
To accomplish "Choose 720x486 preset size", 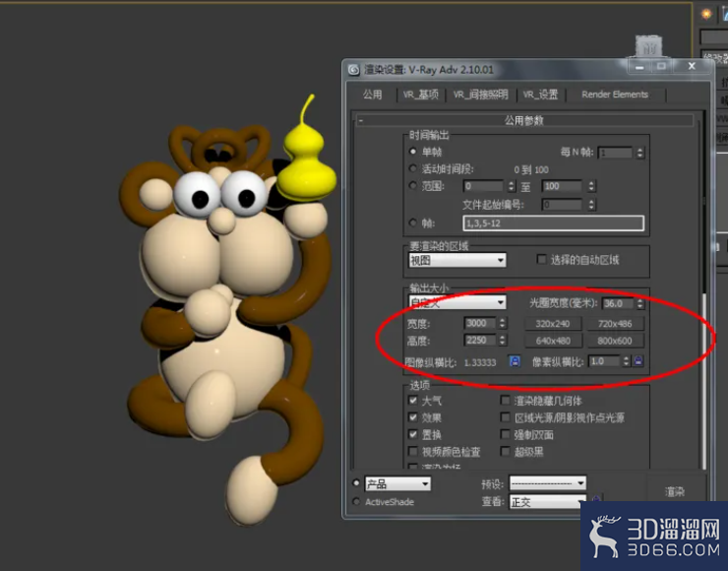I will 615,323.
